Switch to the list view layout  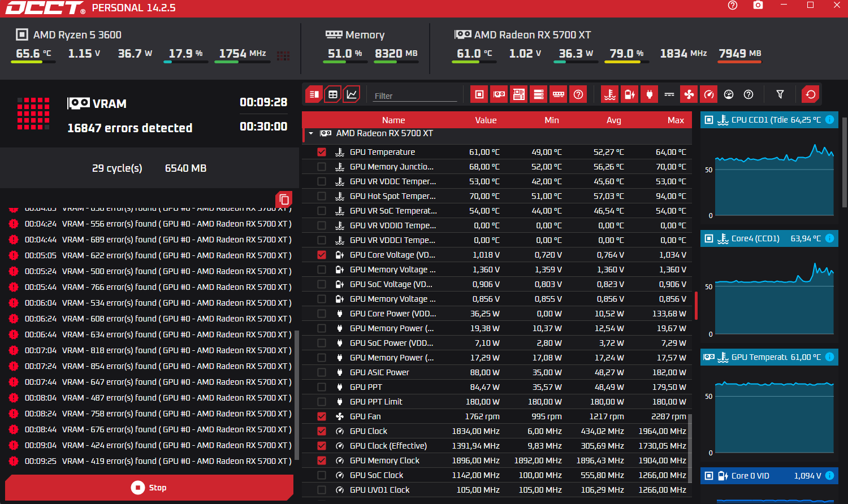(x=314, y=94)
